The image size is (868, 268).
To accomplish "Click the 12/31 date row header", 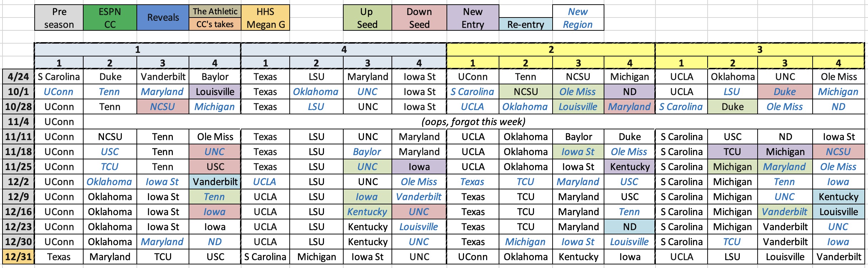I will (x=18, y=257).
